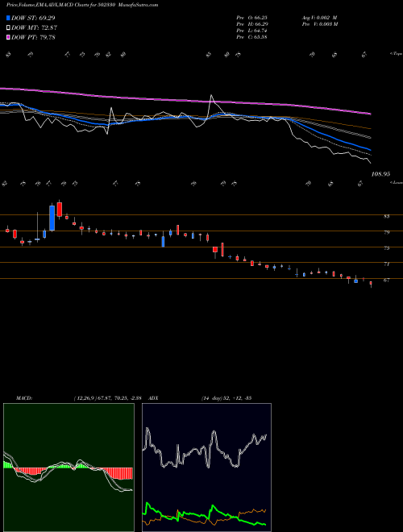
Task: Click the tall blue candlestick near the peak
Action: coord(52,218)
